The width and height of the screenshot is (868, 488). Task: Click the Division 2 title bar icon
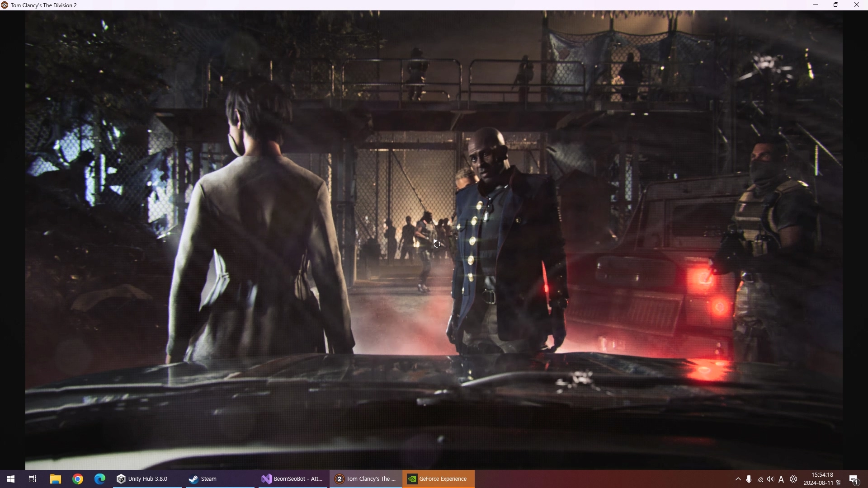[5, 5]
